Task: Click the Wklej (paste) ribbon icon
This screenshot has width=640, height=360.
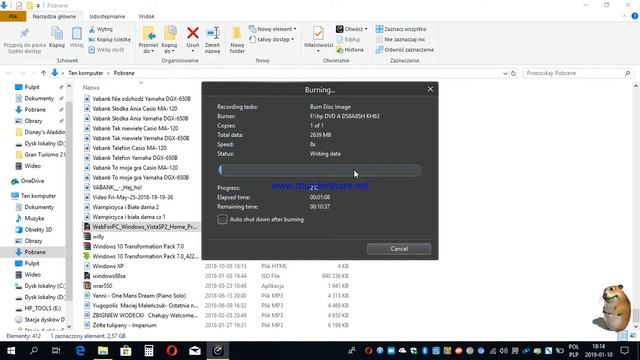Action: [x=76, y=38]
